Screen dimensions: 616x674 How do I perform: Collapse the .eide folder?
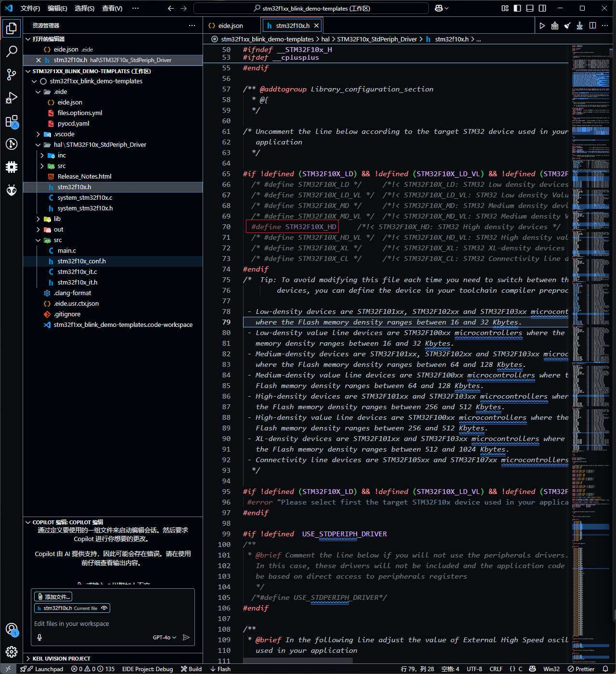[38, 92]
